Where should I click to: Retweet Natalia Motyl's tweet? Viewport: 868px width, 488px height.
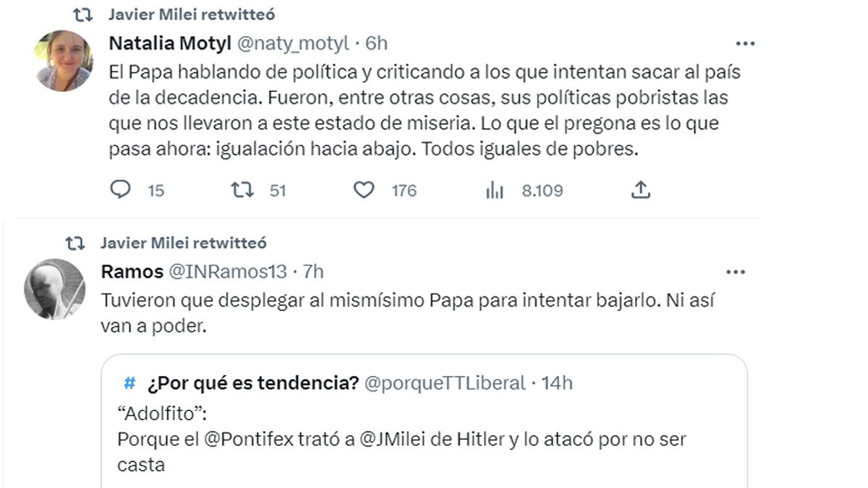[x=242, y=190]
